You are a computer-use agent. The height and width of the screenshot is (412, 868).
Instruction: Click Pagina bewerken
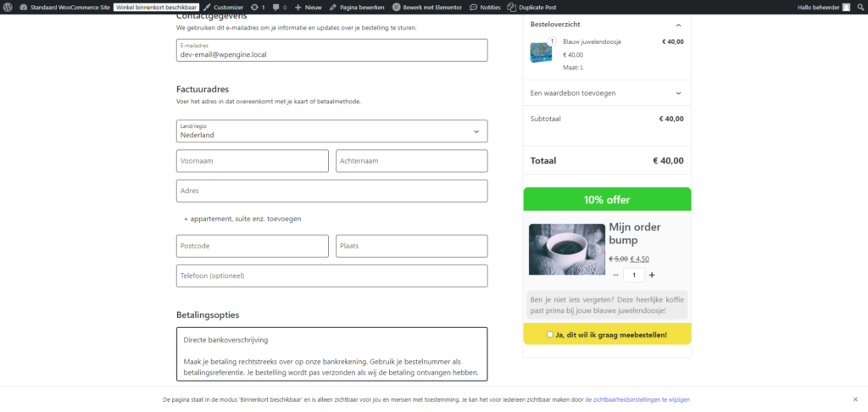tap(357, 7)
